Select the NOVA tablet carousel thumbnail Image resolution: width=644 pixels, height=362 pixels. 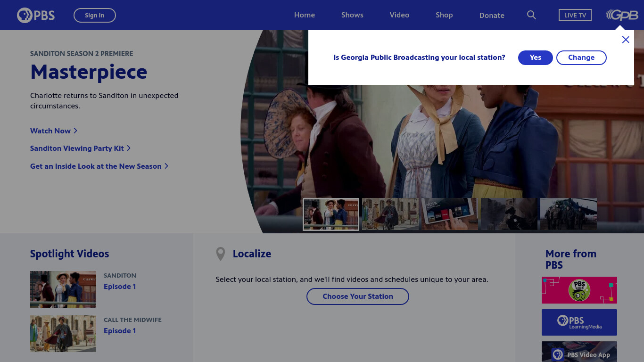point(450,214)
